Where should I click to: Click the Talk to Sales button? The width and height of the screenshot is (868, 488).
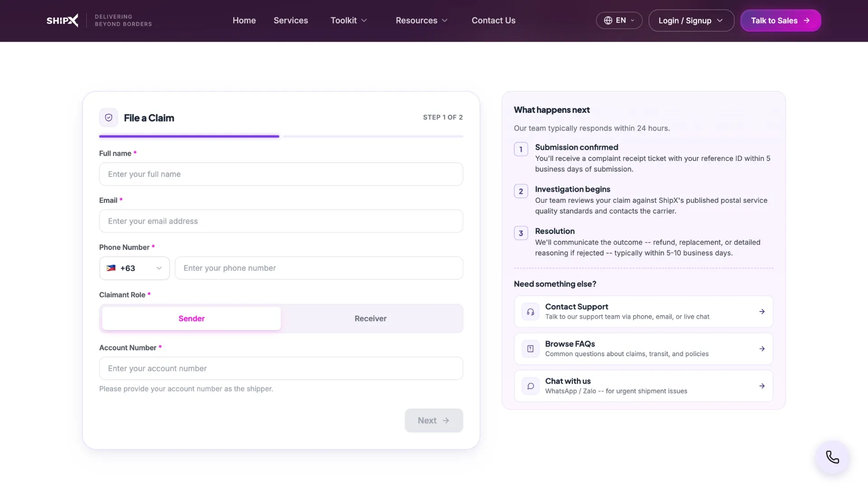[780, 20]
